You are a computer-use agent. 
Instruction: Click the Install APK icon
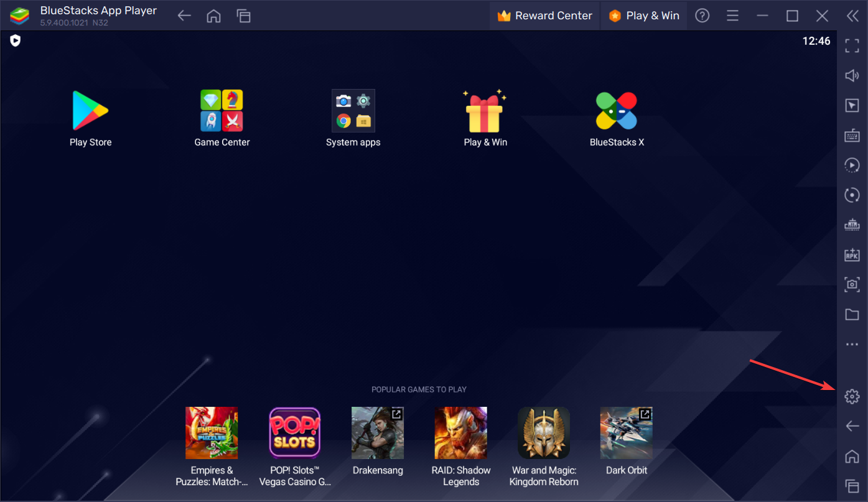click(852, 254)
